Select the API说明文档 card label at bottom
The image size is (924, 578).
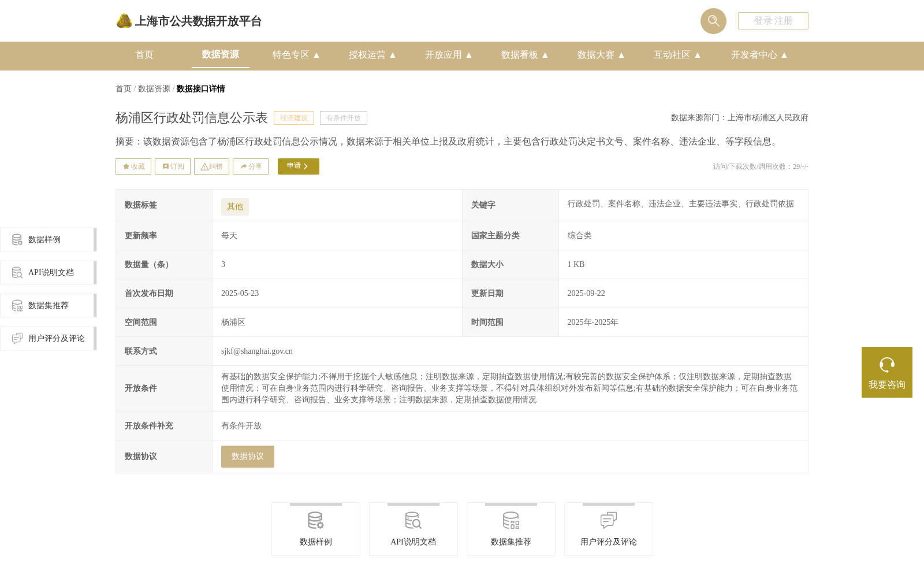point(413,542)
